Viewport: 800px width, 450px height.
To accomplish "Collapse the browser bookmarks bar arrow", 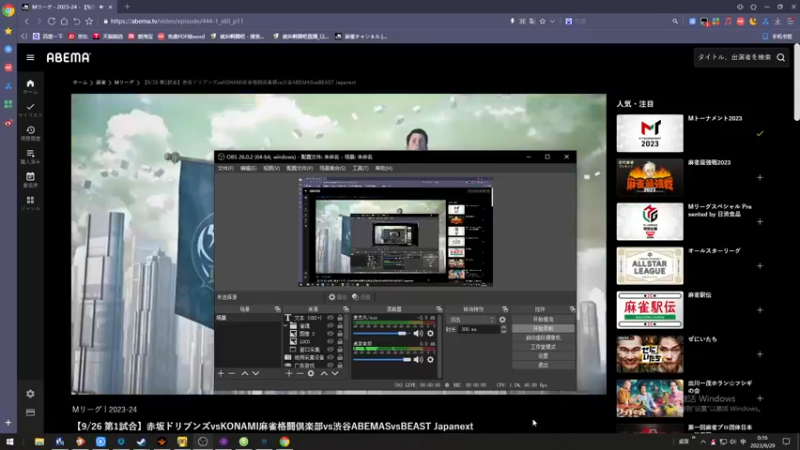I will pyautogui.click(x=23, y=36).
